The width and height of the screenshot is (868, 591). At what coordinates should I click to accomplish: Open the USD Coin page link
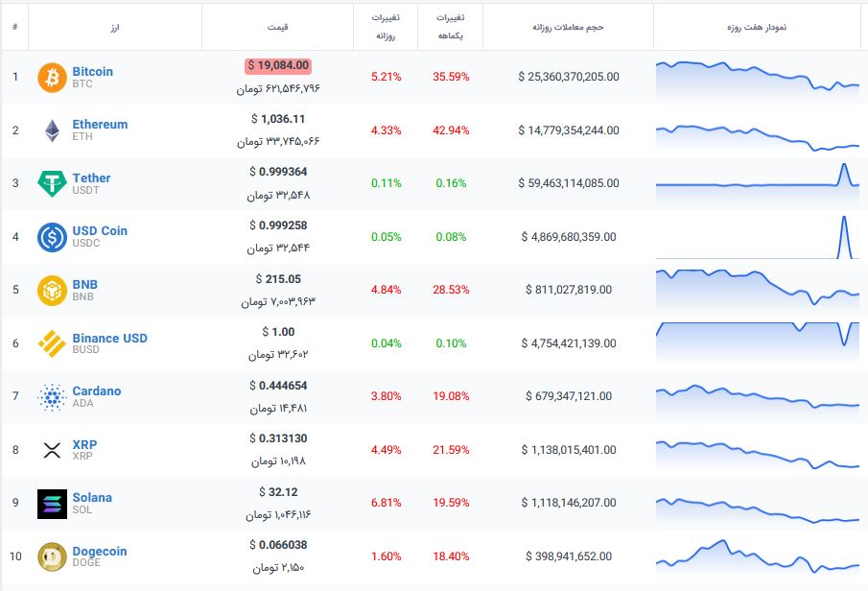(100, 230)
